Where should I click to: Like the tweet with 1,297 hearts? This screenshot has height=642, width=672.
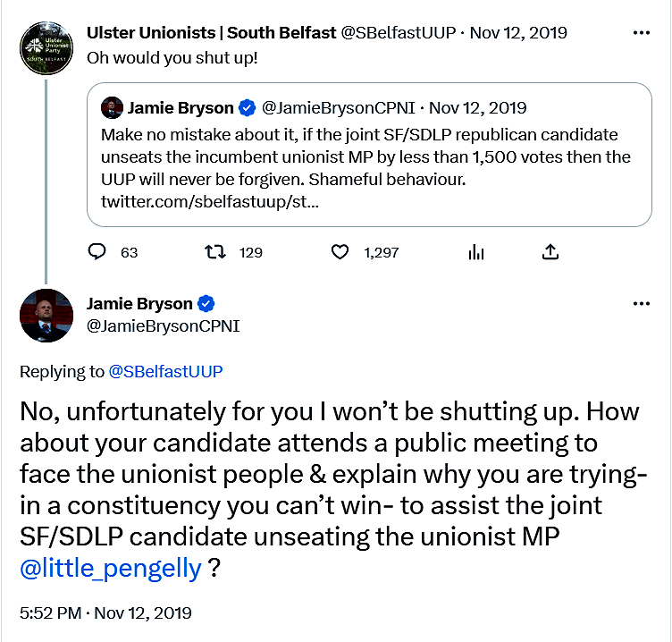coord(340,252)
